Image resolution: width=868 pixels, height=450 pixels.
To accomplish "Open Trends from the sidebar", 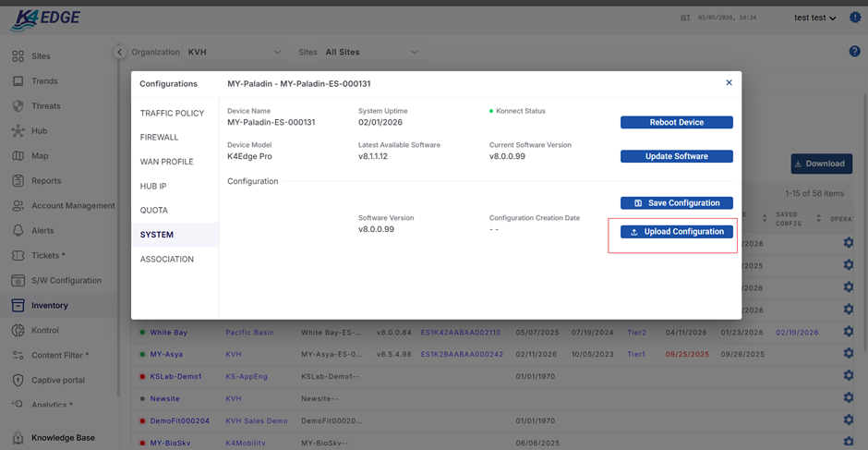I will pos(18,81).
